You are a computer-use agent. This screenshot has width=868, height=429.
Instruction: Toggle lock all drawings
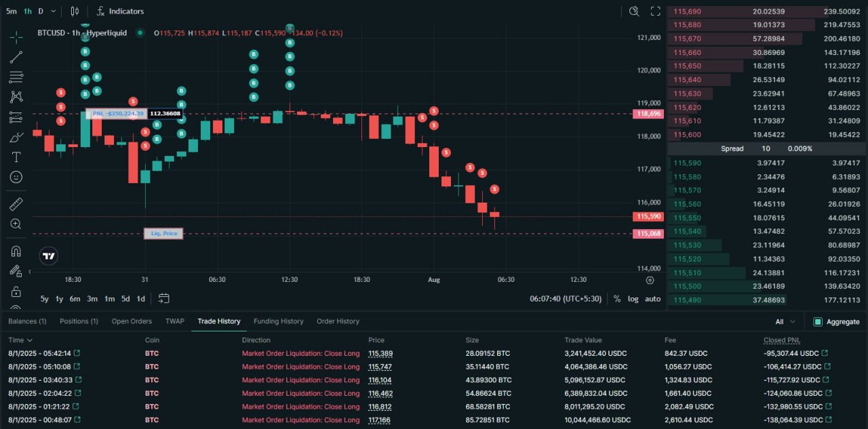coord(16,291)
